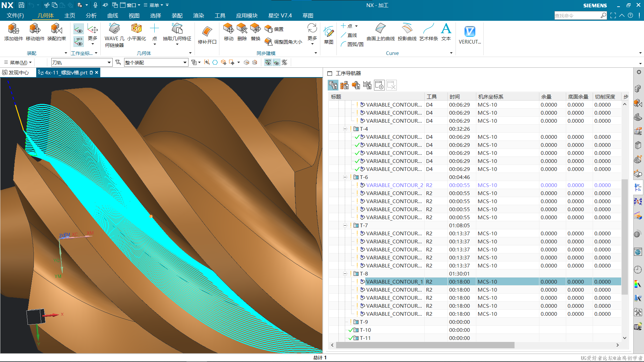Click the 工具 column header
The image size is (644, 362).
click(436, 97)
